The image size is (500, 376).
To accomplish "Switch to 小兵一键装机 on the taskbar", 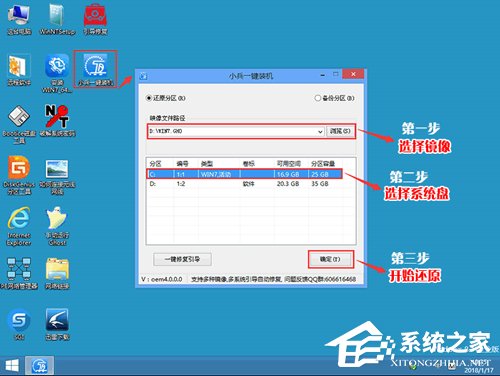I will [x=39, y=366].
